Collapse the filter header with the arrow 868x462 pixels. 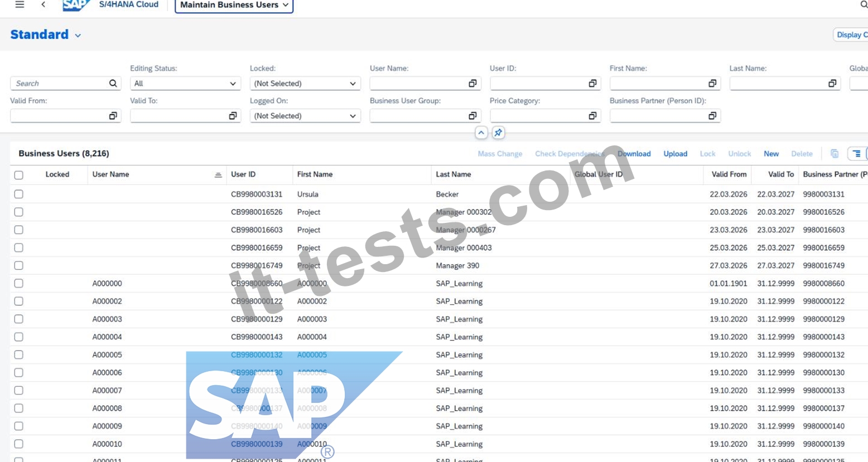click(481, 133)
